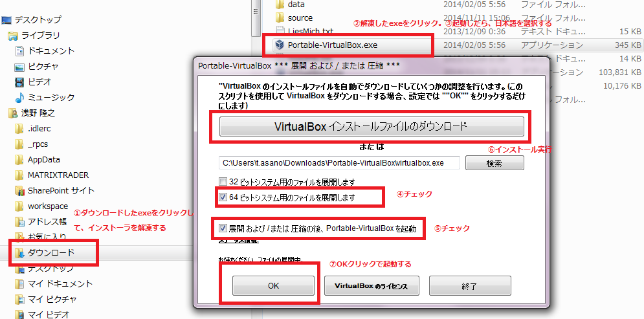The width and height of the screenshot is (644, 319).
Task: Select the LiesMich.txt file name text
Action: pyautogui.click(x=310, y=31)
